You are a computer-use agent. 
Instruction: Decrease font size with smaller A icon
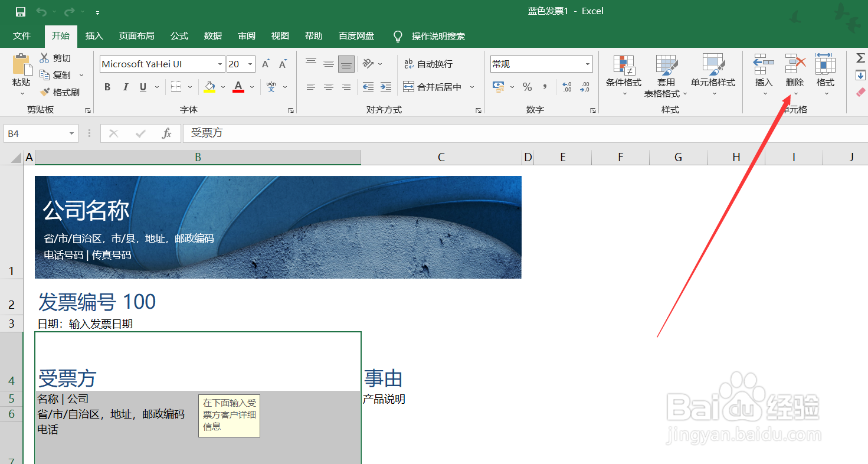tap(283, 64)
